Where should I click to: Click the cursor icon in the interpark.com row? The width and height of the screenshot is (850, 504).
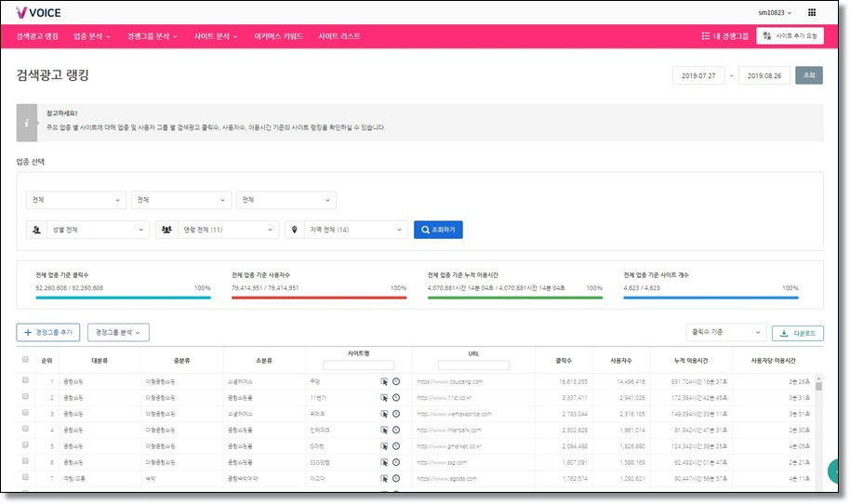point(384,431)
